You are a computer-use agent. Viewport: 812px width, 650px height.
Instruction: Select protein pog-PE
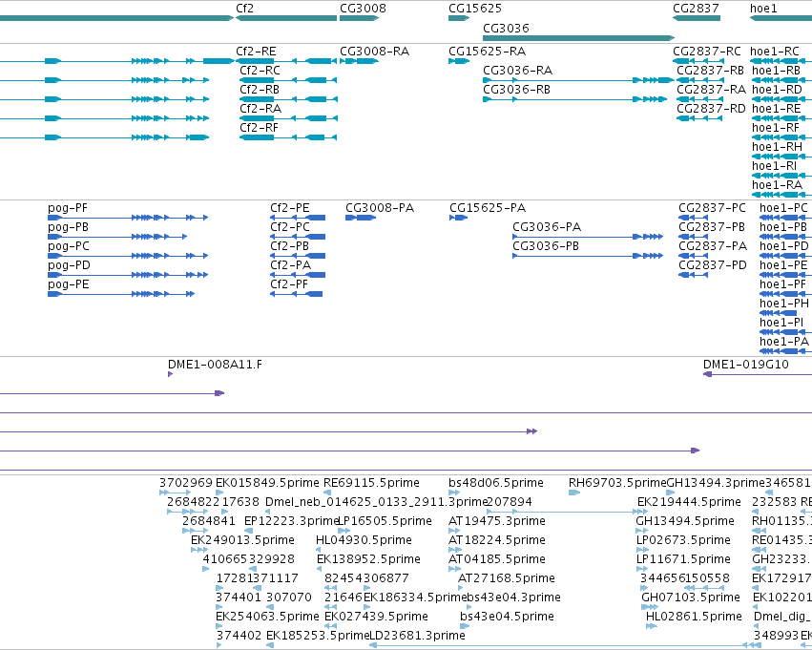click(121, 294)
